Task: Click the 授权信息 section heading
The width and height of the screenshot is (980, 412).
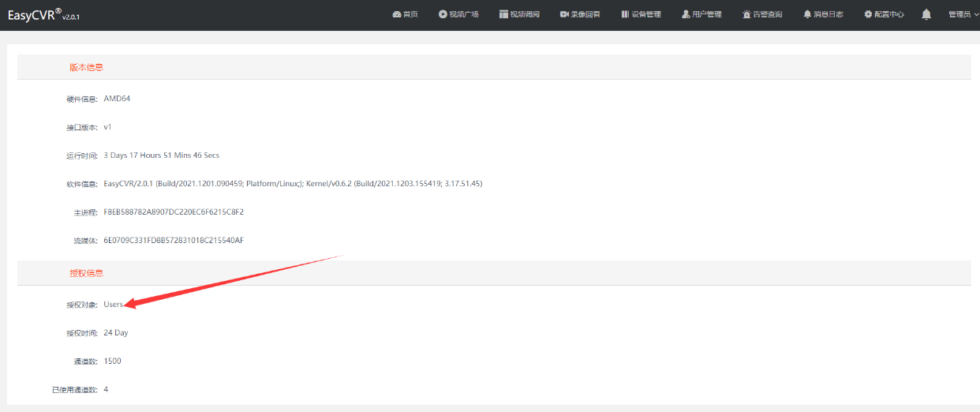Action: tap(86, 273)
